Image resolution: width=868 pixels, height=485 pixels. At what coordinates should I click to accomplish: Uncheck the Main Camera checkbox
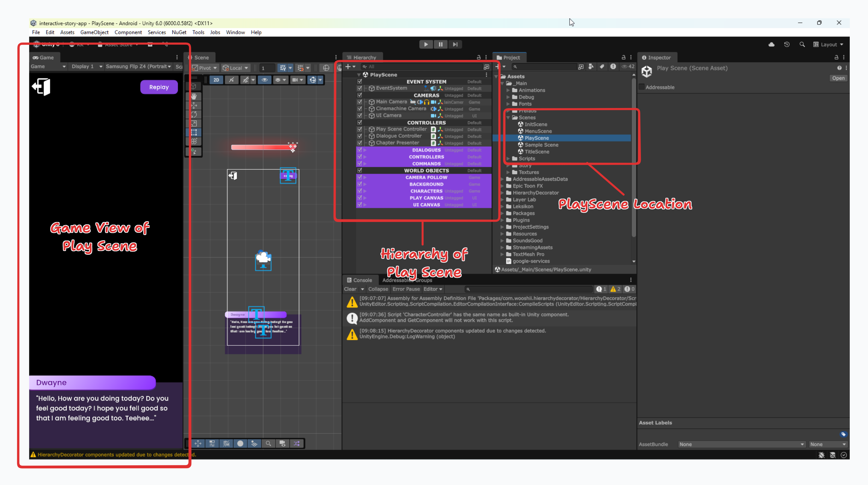tap(360, 102)
